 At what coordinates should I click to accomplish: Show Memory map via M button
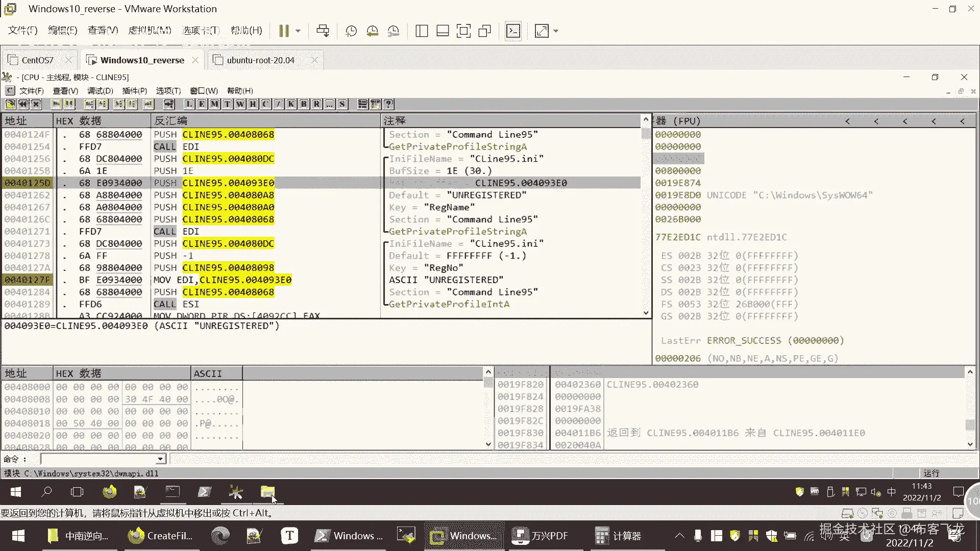point(214,104)
